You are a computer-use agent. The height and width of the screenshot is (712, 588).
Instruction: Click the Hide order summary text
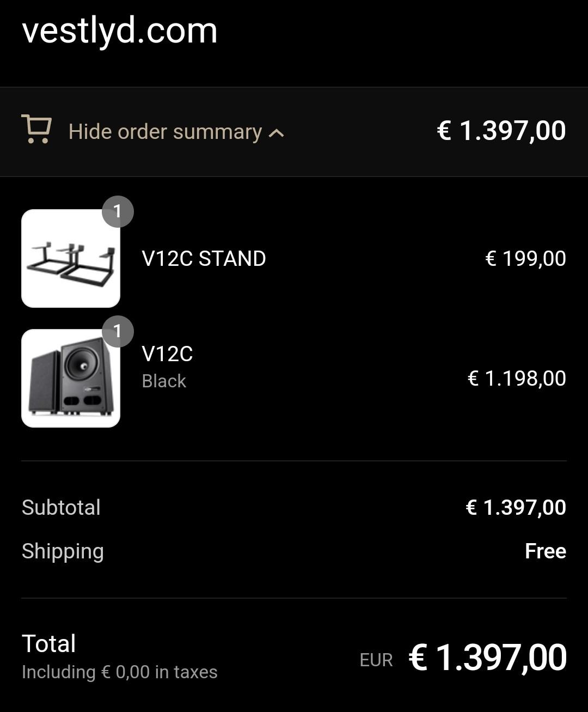(x=165, y=132)
